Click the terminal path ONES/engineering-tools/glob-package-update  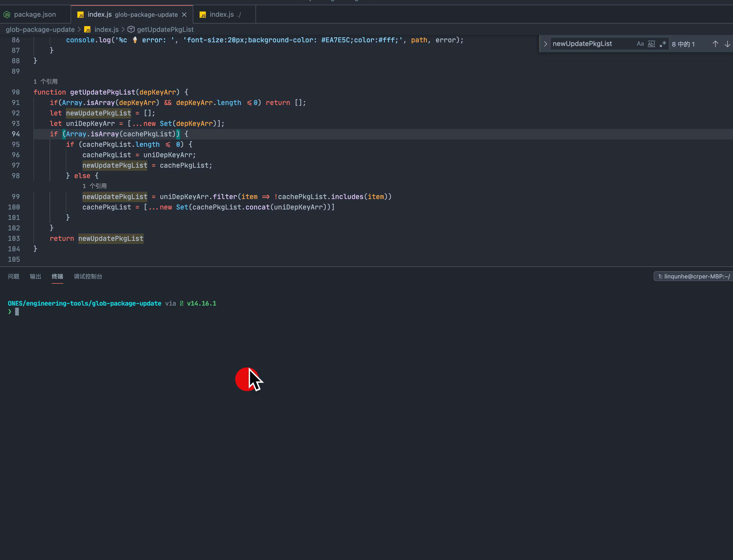click(84, 303)
